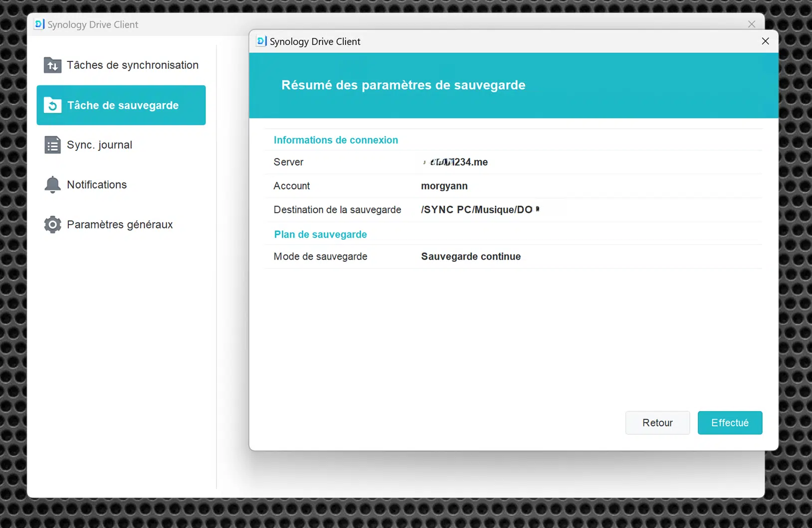812x528 pixels.
Task: Click the Synology Drive logo in dialog title
Action: 261,41
